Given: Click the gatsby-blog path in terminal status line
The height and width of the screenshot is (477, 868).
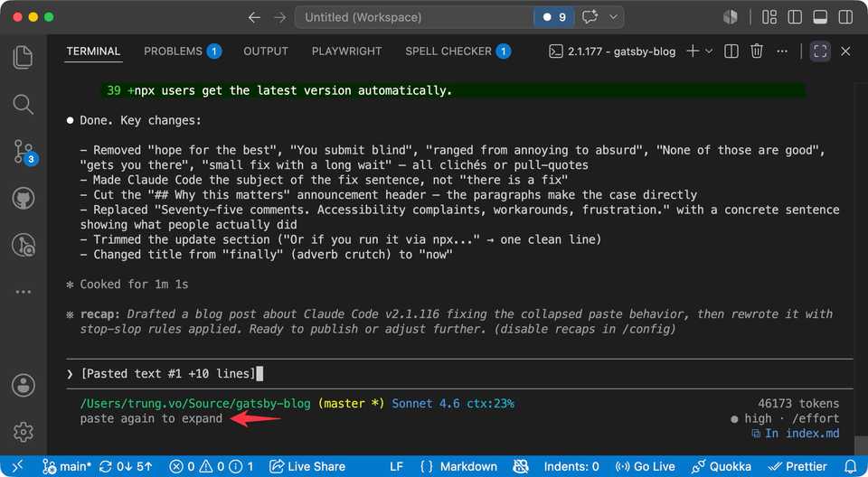Looking at the screenshot, I should pyautogui.click(x=195, y=404).
